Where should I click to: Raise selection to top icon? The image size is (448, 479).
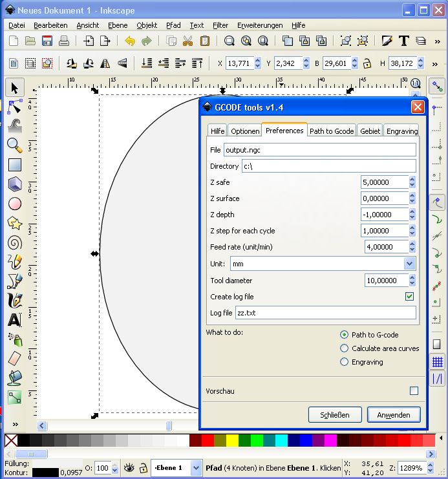(x=197, y=63)
